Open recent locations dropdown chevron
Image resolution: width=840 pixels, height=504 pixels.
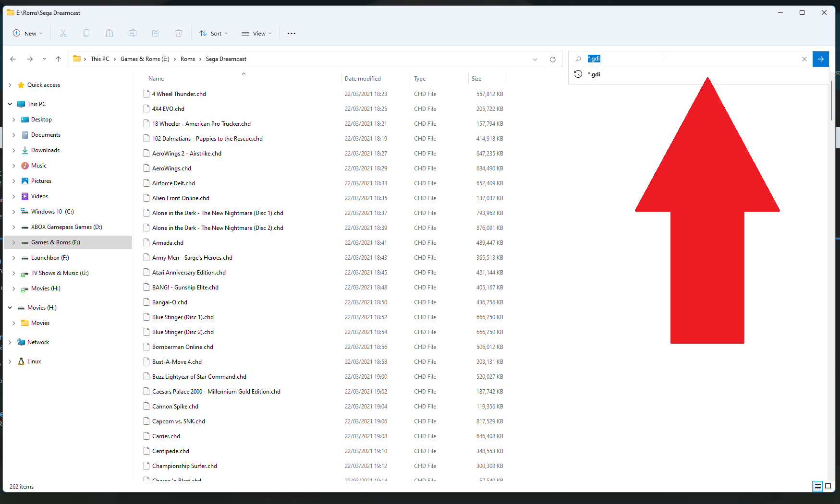[44, 59]
